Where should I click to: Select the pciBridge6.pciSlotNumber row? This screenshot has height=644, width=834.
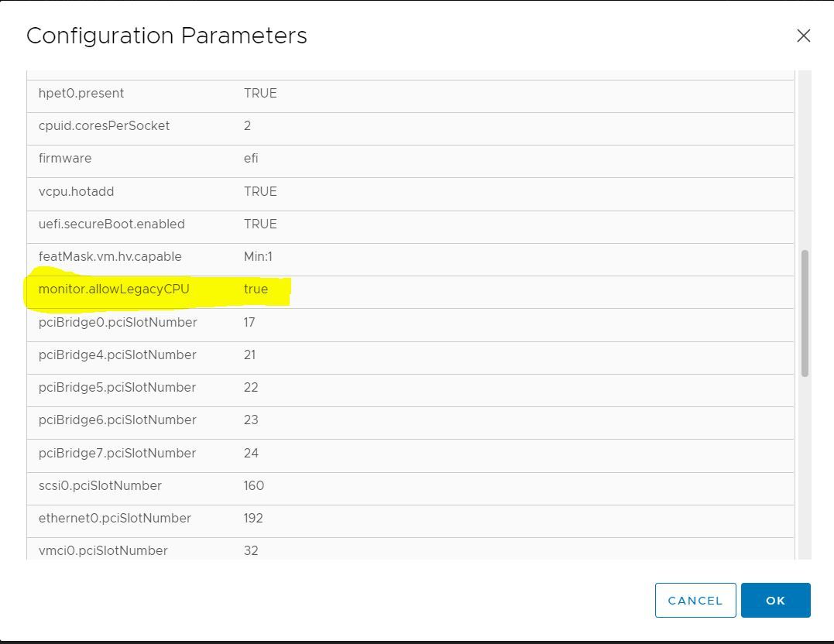[x=117, y=420]
